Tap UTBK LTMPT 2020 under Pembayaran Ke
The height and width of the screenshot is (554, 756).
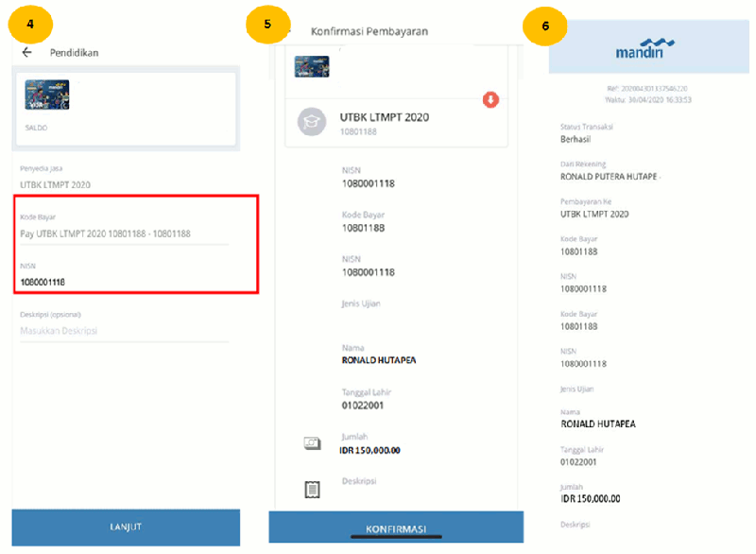pyautogui.click(x=594, y=214)
